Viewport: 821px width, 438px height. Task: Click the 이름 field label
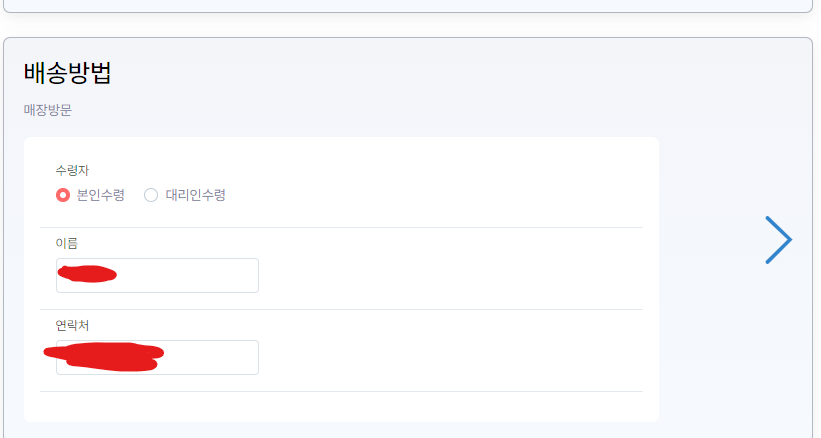click(66, 243)
